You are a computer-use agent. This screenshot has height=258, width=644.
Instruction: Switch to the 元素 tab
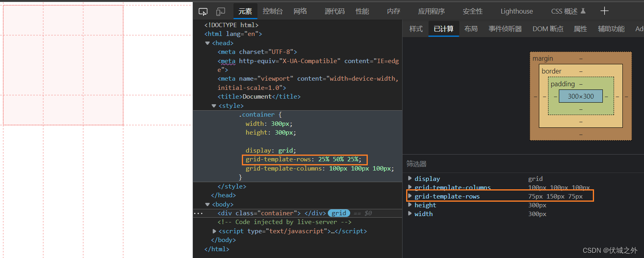(245, 11)
